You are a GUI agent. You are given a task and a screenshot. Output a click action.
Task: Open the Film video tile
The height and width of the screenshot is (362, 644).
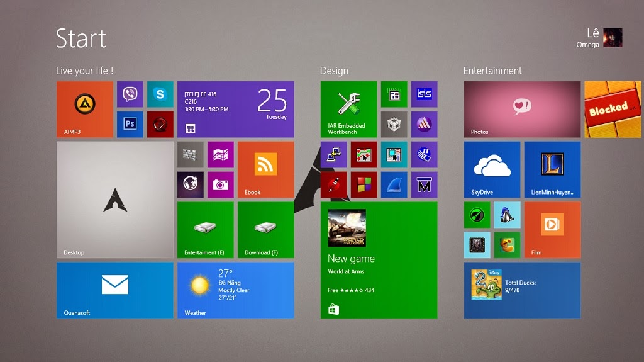(x=552, y=230)
